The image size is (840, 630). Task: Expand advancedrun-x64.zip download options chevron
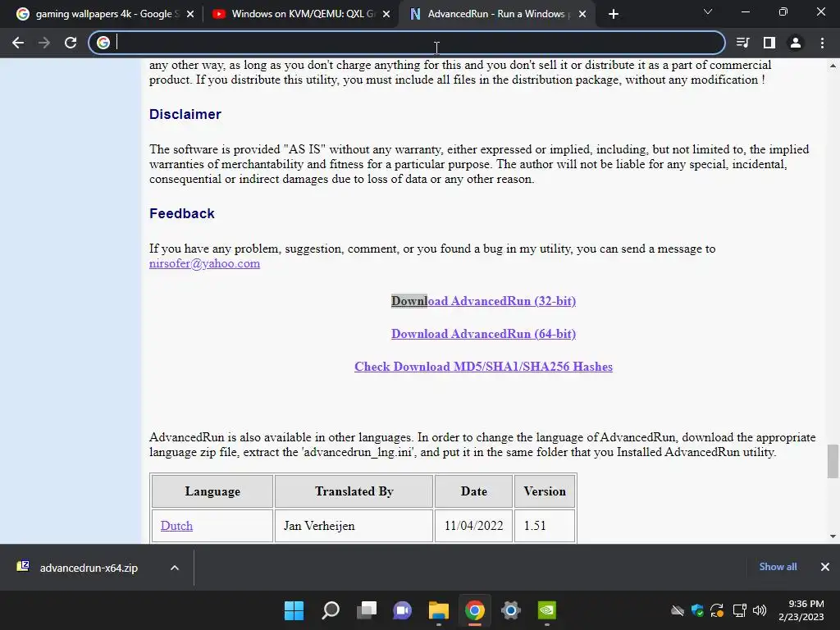pos(175,568)
